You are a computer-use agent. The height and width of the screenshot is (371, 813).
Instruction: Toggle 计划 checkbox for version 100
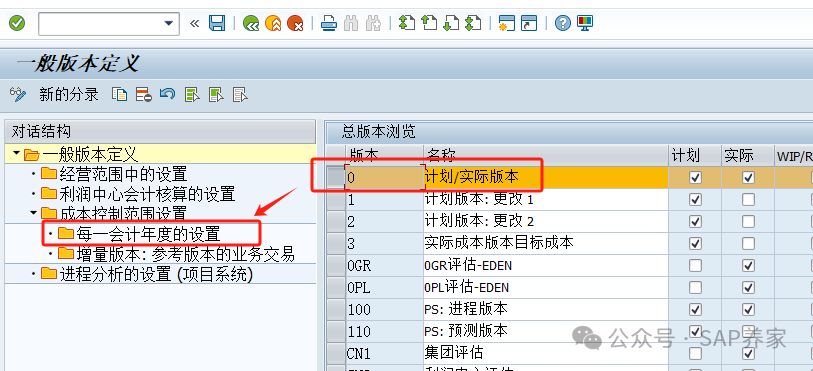pos(695,309)
